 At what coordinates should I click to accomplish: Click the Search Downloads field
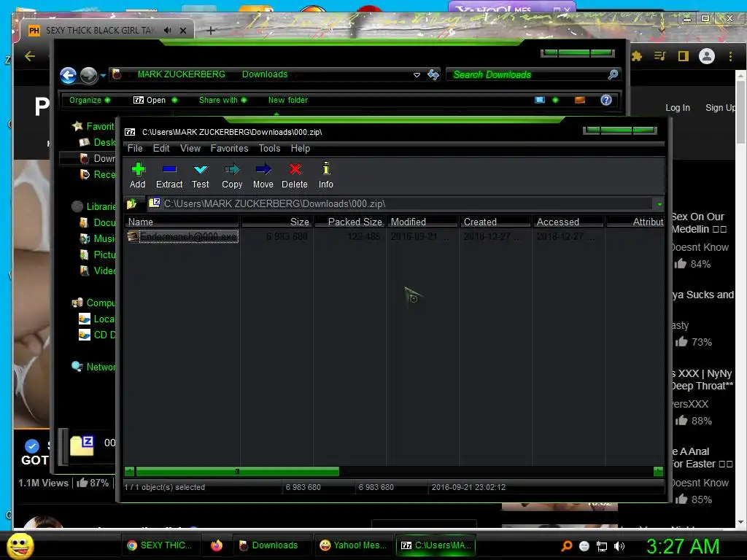pyautogui.click(x=527, y=75)
